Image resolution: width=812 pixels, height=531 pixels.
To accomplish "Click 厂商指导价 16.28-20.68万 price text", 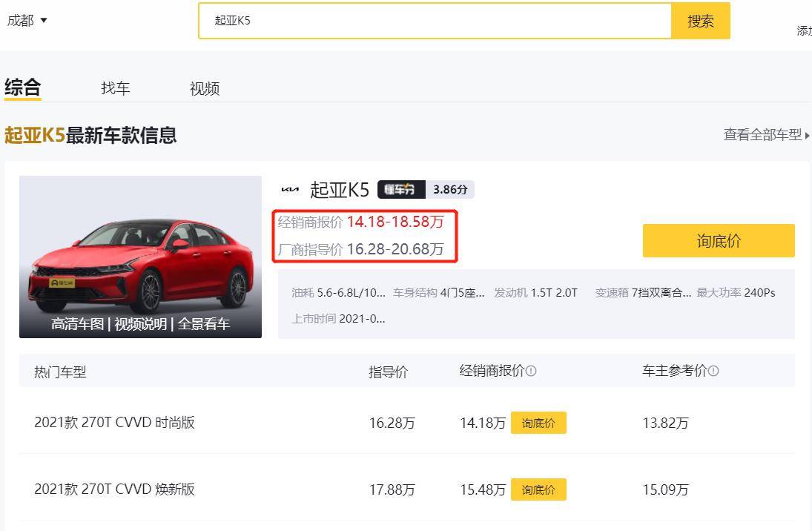I will tap(360, 250).
